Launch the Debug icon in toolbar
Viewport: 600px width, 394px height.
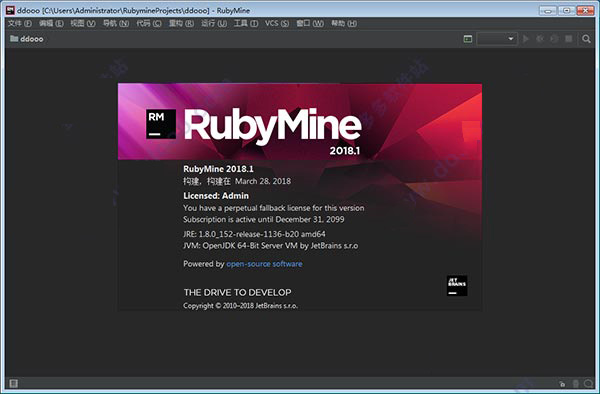pyautogui.click(x=540, y=39)
